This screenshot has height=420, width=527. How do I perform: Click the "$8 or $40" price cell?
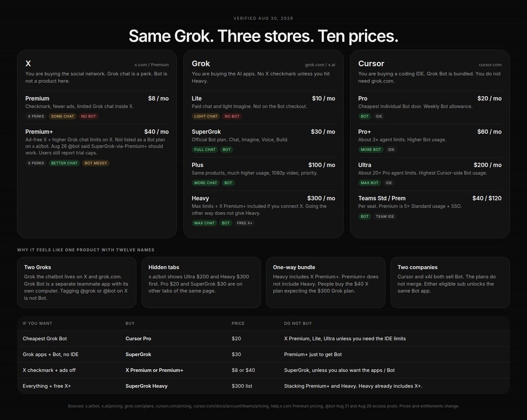point(243,370)
